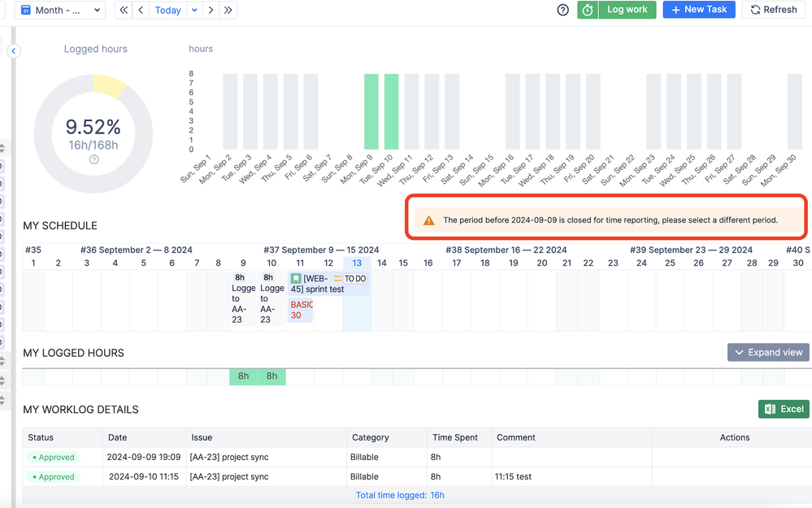Start the timer with the stopwatch icon
The image size is (812, 508).
click(x=588, y=10)
